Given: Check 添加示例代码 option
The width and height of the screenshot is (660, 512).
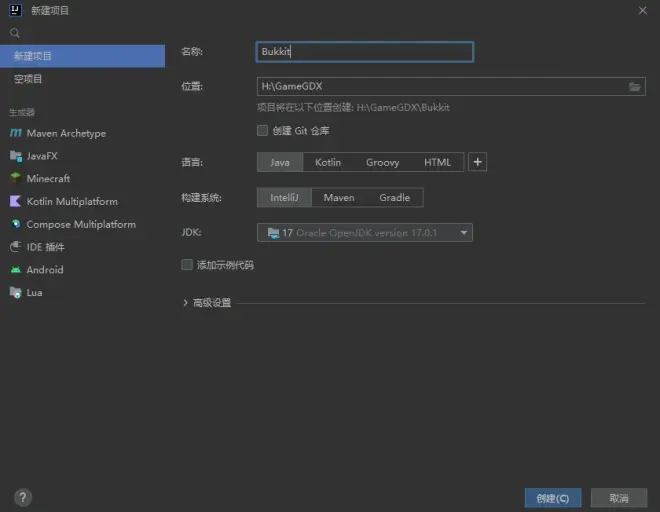Looking at the screenshot, I should point(187,264).
